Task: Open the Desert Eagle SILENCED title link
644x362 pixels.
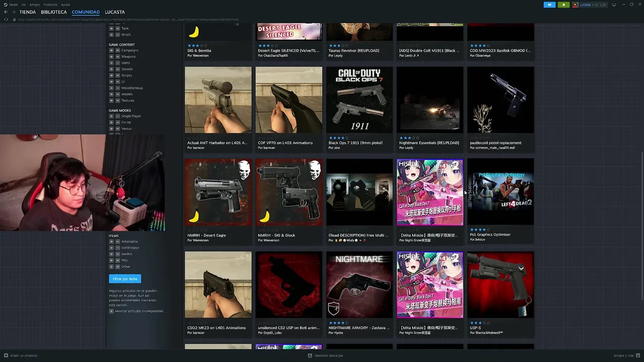Action: [288, 50]
